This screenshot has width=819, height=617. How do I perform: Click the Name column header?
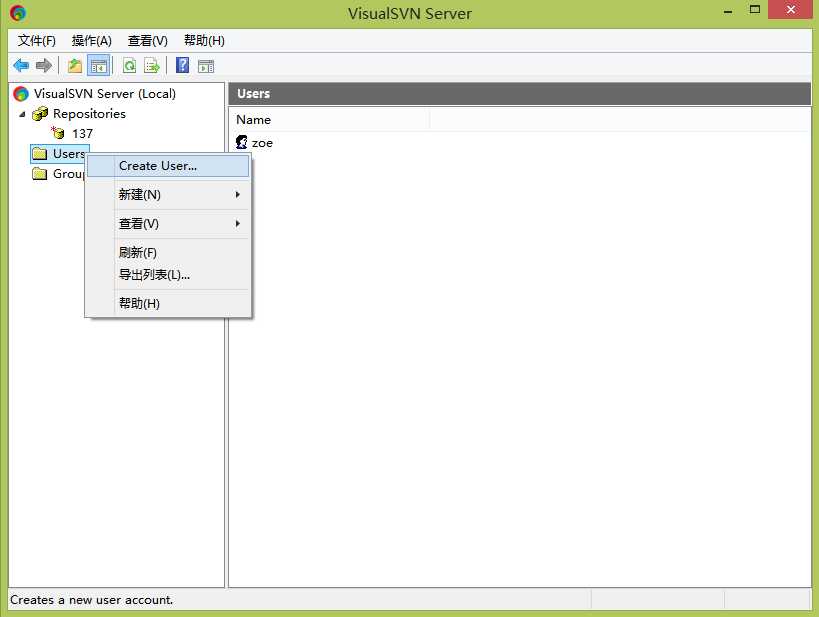[x=330, y=120]
